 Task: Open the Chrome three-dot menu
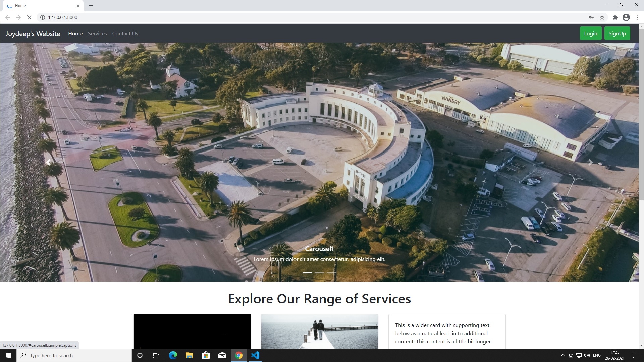[x=637, y=17]
